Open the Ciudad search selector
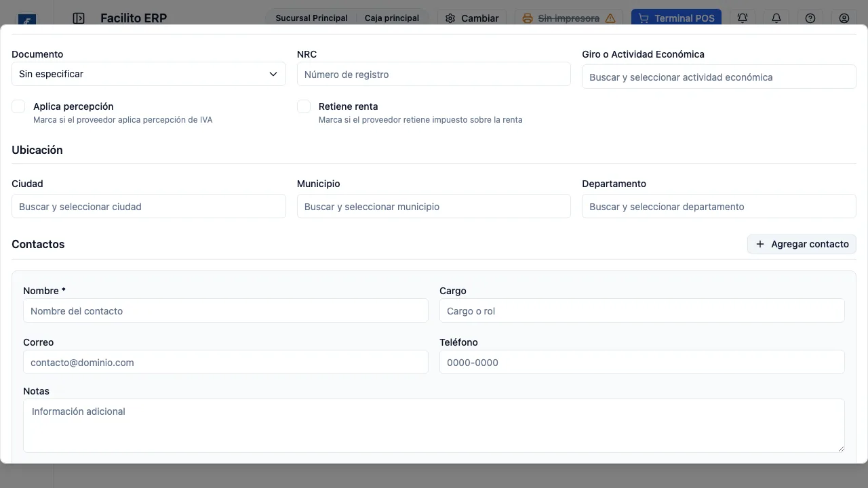 (149, 207)
